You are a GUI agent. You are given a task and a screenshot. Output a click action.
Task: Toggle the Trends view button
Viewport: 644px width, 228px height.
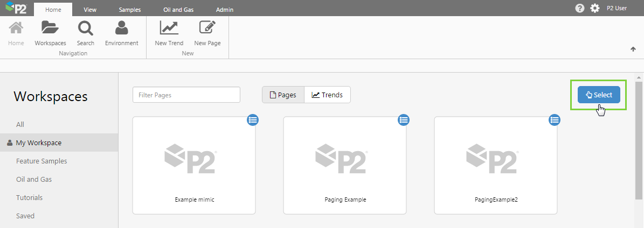(327, 95)
